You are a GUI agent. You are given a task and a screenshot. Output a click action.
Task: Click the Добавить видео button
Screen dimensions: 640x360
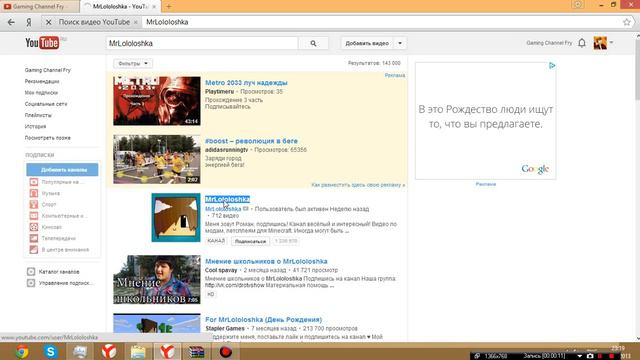pos(367,43)
